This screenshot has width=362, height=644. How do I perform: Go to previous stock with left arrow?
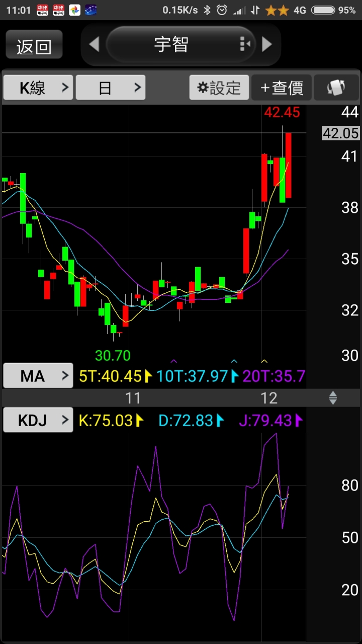pos(94,44)
